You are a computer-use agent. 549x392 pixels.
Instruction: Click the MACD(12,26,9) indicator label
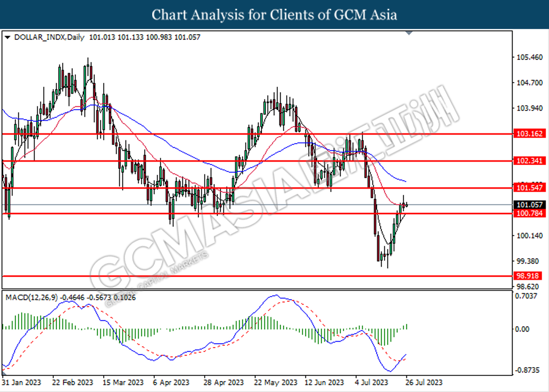(31, 298)
